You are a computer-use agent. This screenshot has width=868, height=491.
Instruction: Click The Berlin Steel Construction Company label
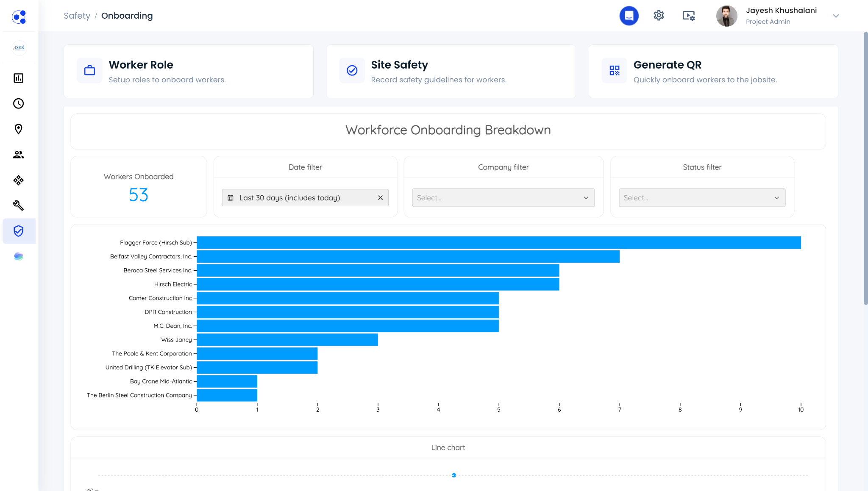tap(139, 395)
